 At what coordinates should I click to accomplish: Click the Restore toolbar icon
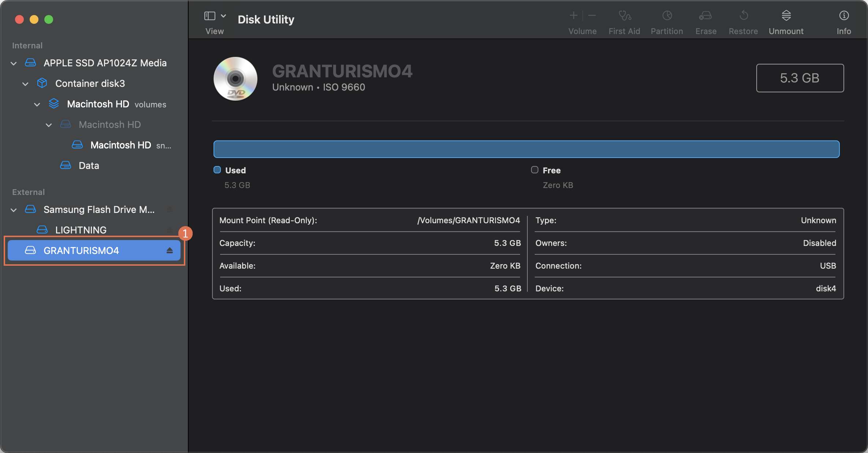743,21
